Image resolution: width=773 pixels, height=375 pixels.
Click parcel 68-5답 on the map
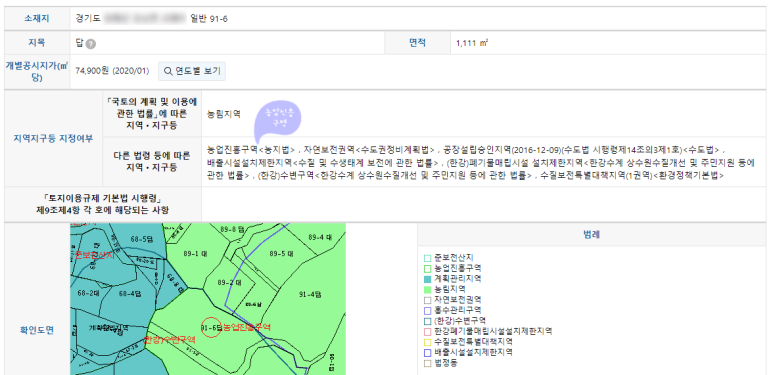click(x=141, y=239)
